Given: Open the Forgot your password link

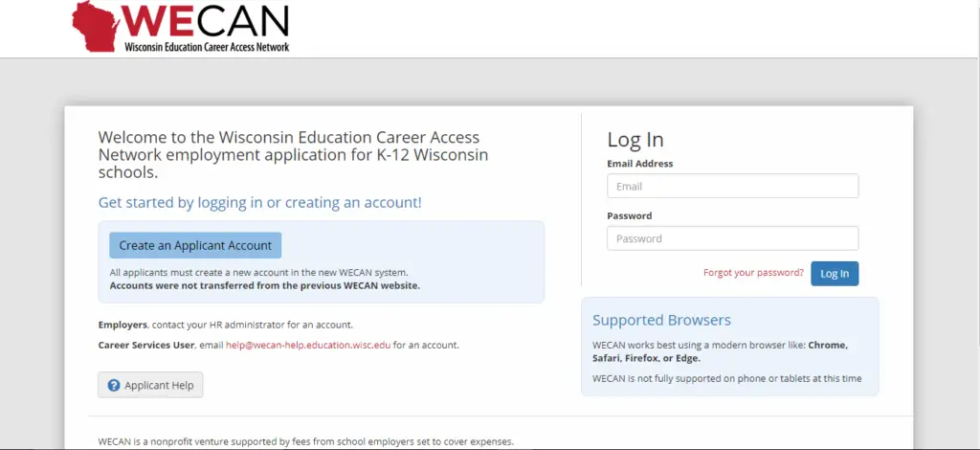Looking at the screenshot, I should click(754, 273).
